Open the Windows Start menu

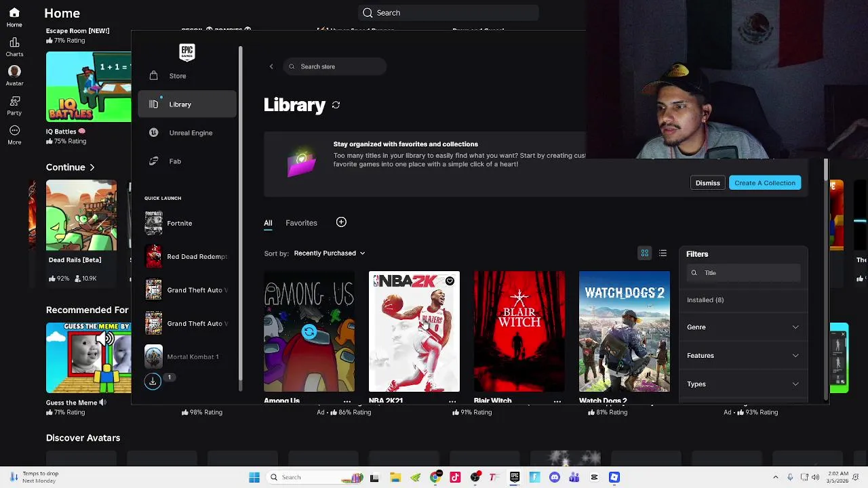point(254,477)
